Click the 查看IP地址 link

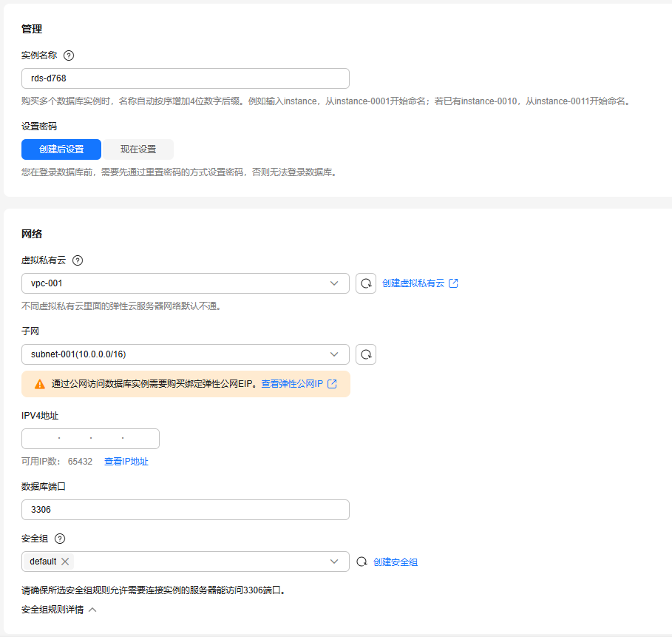[x=126, y=462]
